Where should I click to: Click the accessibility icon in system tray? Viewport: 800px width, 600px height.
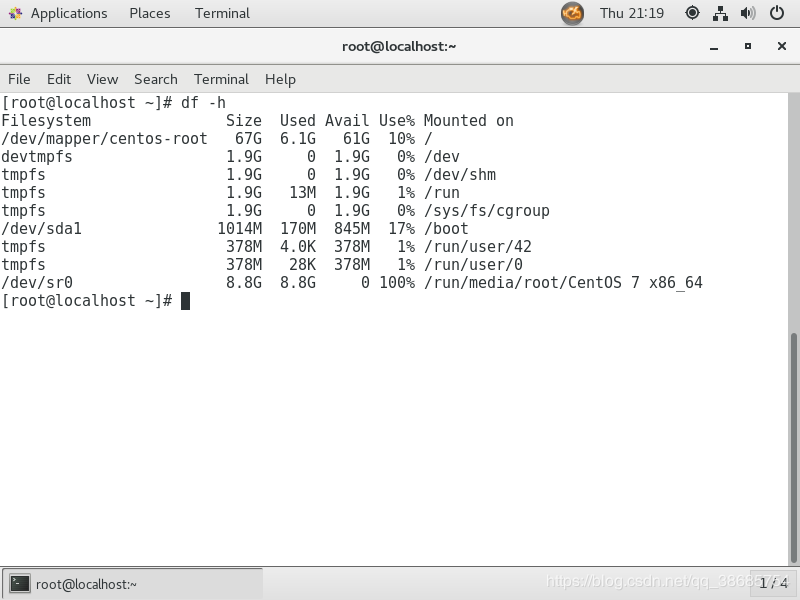[x=692, y=13]
